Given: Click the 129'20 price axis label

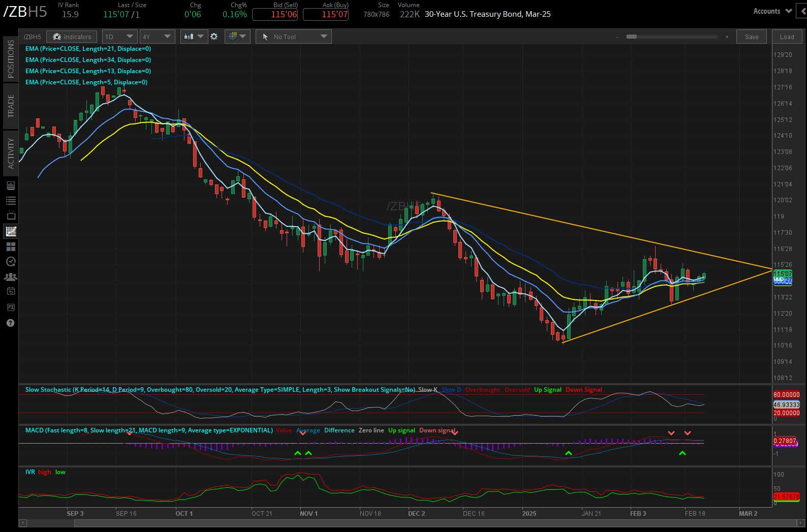Looking at the screenshot, I should pos(783,55).
